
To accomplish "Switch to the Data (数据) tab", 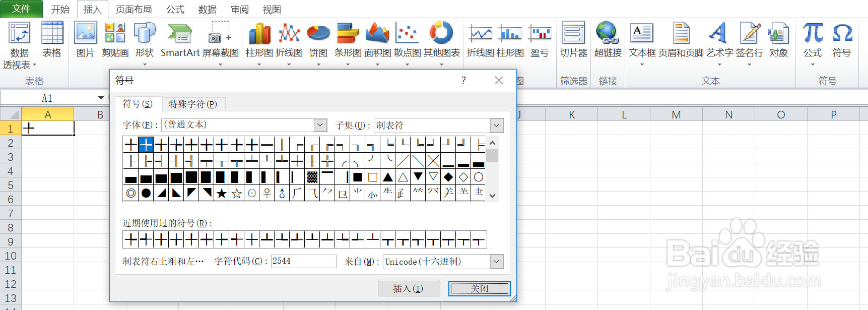I will [x=208, y=9].
